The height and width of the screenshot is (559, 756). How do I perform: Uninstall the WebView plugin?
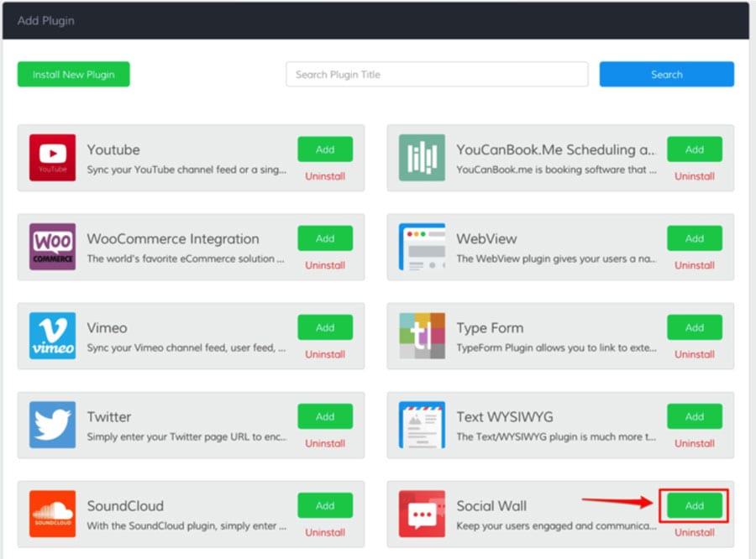(695, 265)
